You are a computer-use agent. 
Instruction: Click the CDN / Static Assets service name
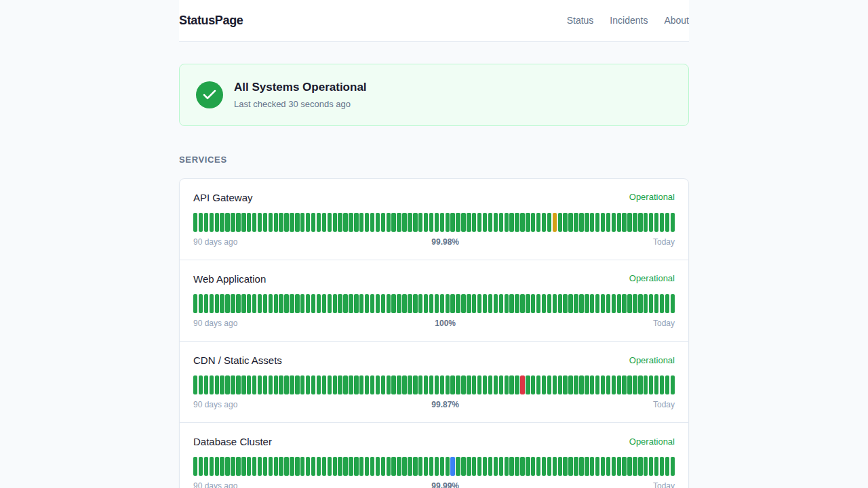tap(237, 361)
